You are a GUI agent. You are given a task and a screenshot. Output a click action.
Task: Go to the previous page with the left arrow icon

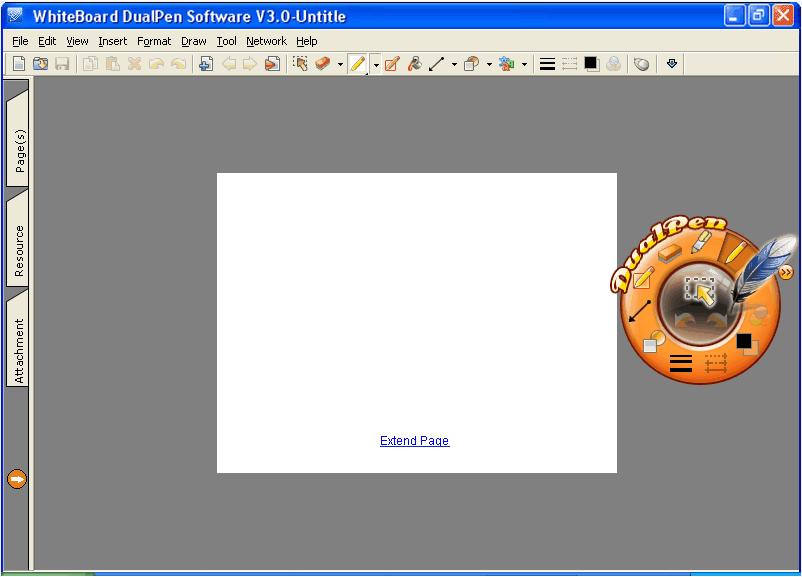pyautogui.click(x=229, y=64)
